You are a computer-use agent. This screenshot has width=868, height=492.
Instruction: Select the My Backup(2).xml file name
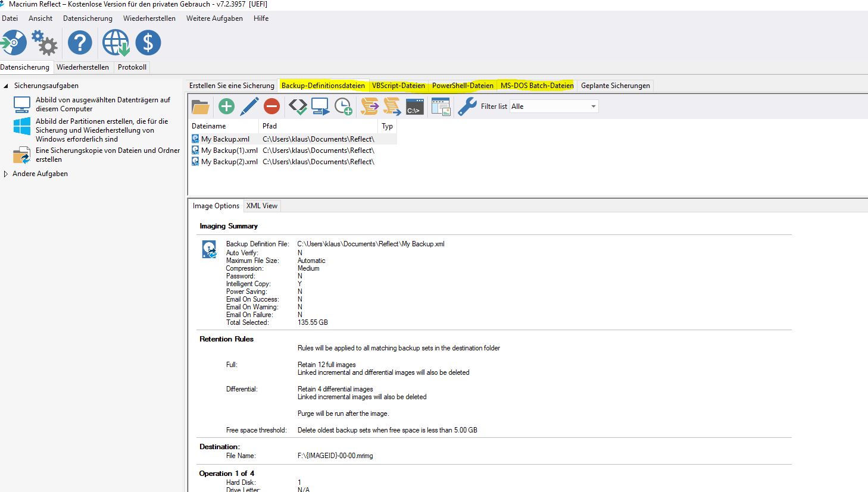tap(229, 162)
